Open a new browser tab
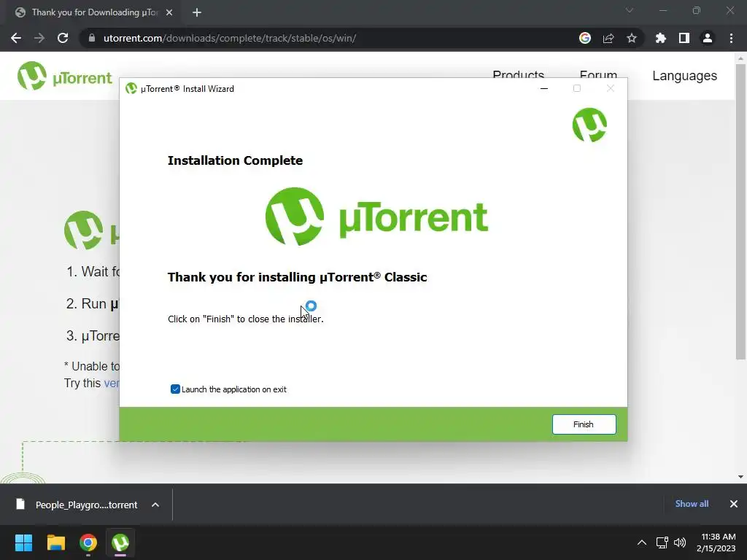 [197, 13]
